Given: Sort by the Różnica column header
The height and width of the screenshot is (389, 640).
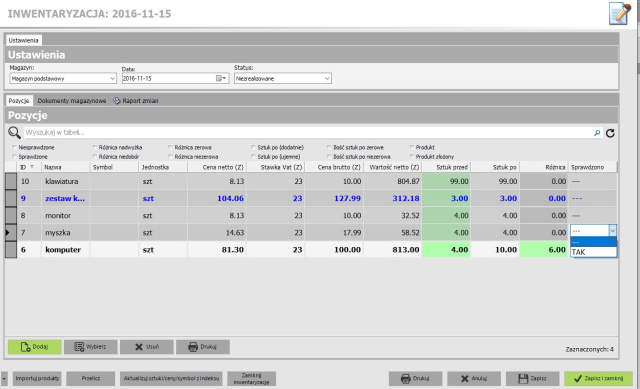Looking at the screenshot, I should click(x=544, y=167).
